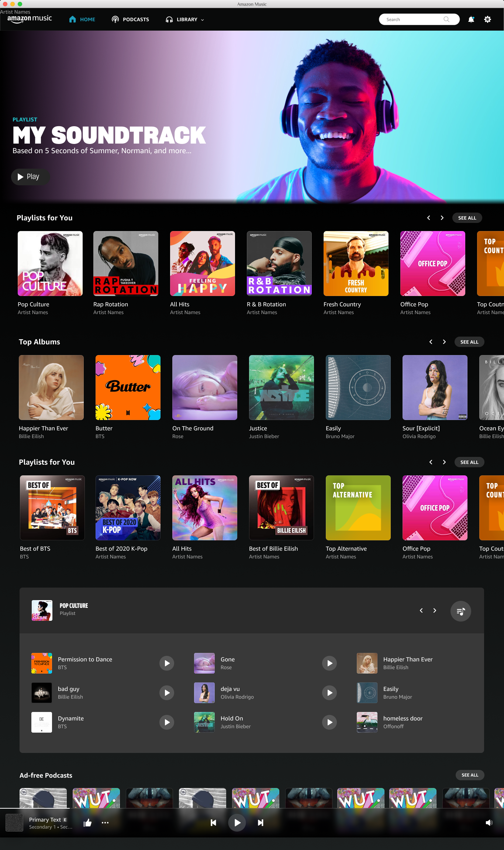The width and height of the screenshot is (504, 850).
Task: Open the R & B Rotation playlist cover
Action: 279,264
